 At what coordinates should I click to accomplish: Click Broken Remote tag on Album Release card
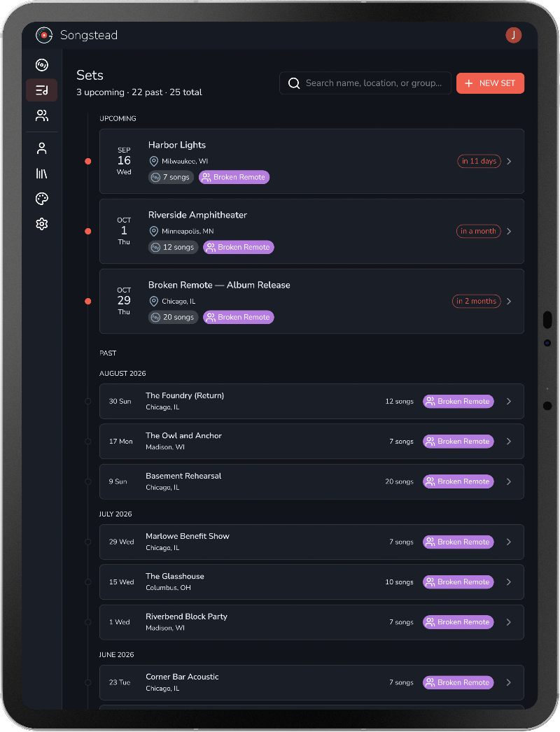click(x=239, y=317)
